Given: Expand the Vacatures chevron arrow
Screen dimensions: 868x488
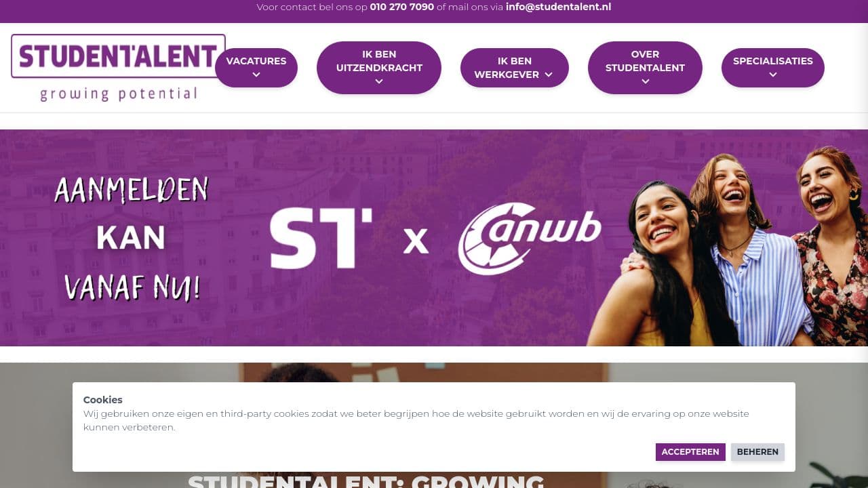Looking at the screenshot, I should 256,75.
